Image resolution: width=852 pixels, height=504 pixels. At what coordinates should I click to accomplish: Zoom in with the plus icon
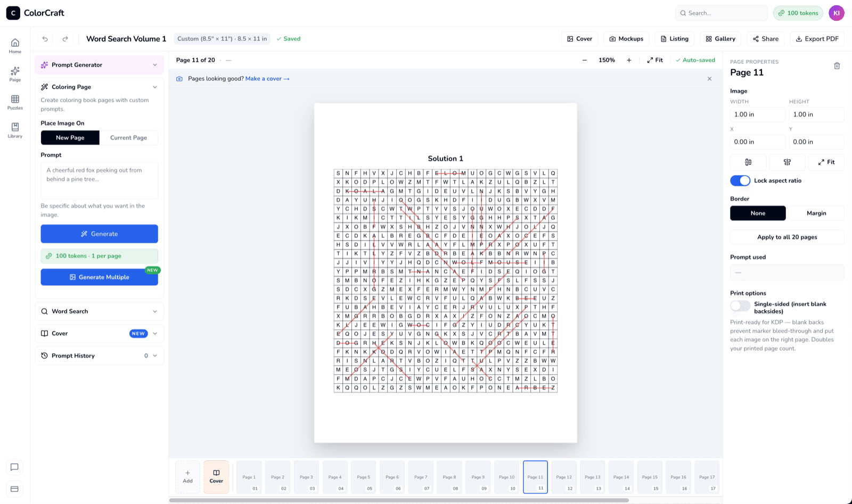tap(629, 60)
